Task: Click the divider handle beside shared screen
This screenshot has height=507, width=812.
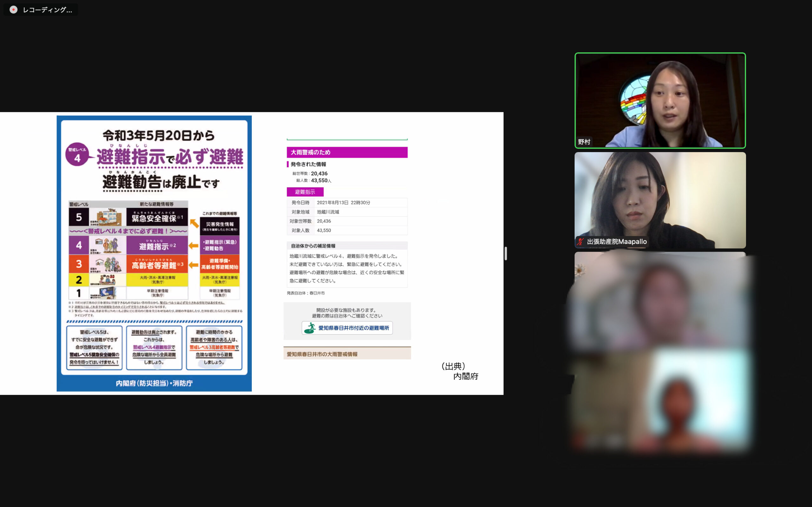Action: [506, 253]
